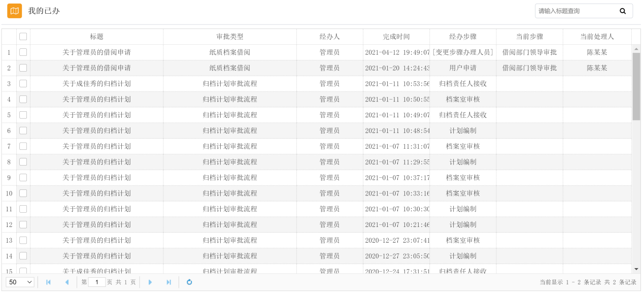Go to last page icon

click(169, 282)
